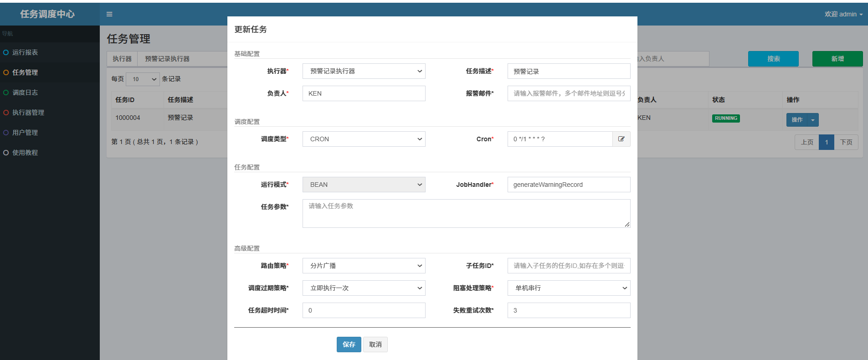Click the 任务超时时间 input field

click(364, 310)
